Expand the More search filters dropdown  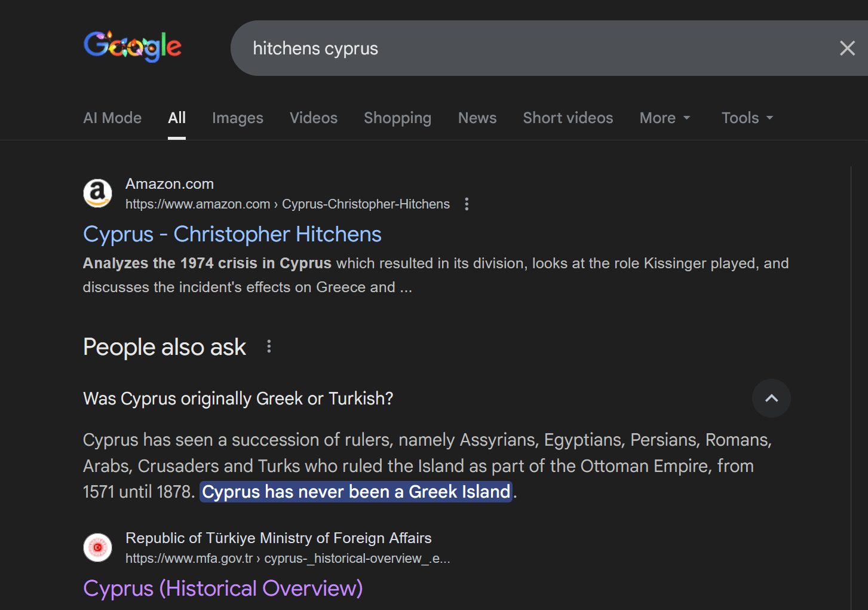[x=664, y=118]
